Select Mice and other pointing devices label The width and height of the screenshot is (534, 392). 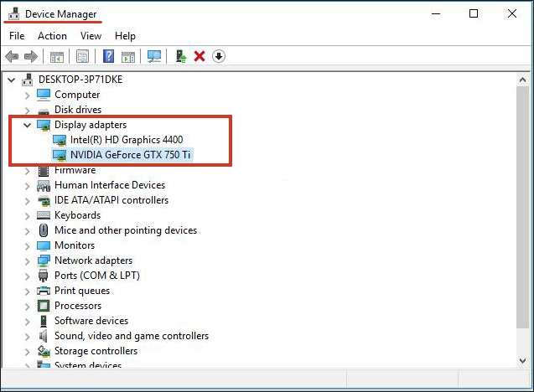[x=126, y=230]
